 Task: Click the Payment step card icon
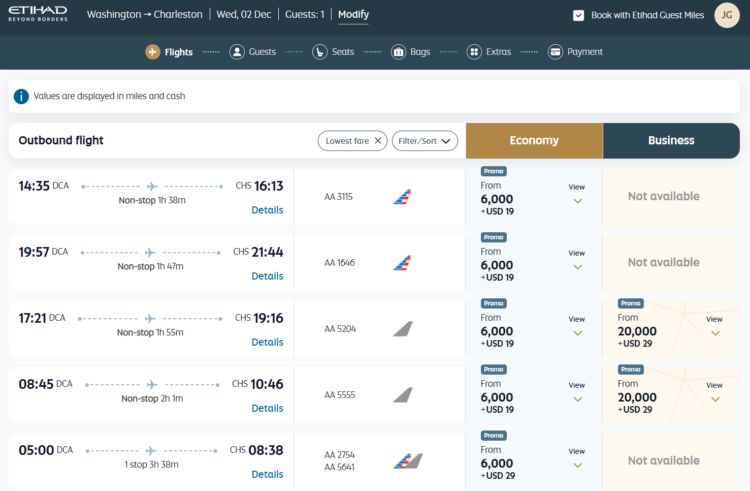coord(555,52)
